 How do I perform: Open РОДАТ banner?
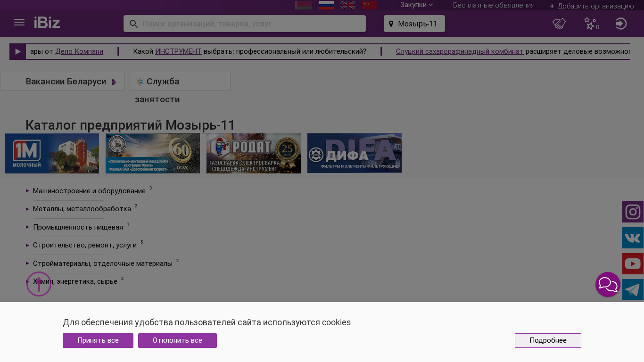tap(254, 153)
